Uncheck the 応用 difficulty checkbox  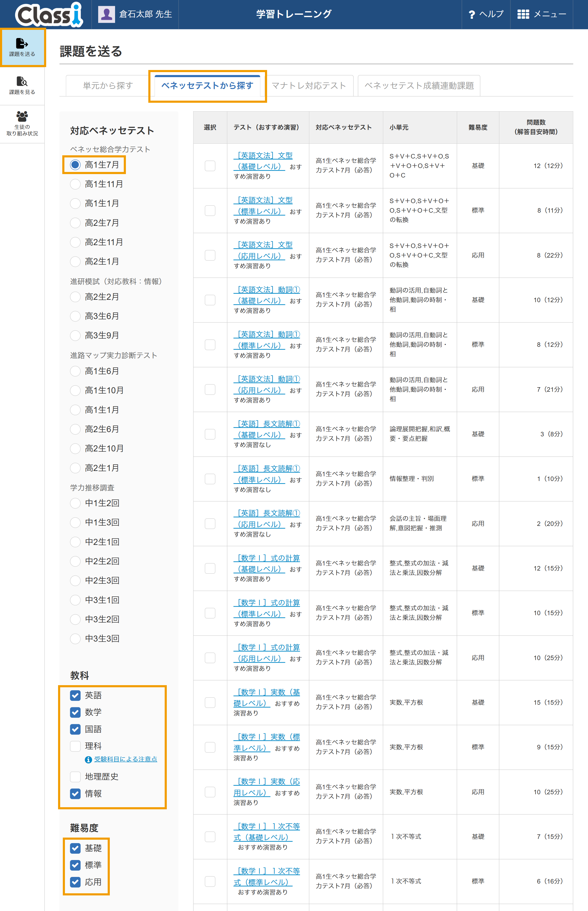click(x=75, y=882)
